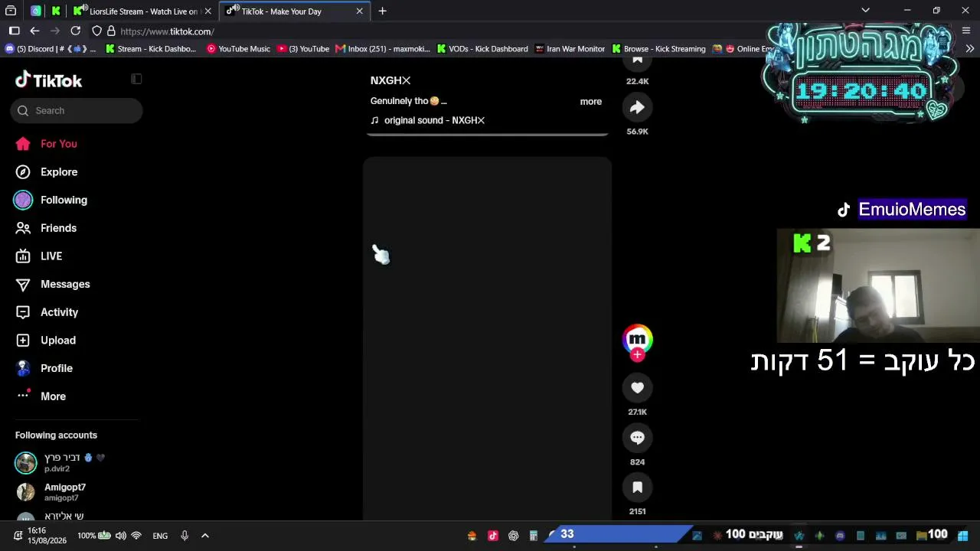Expand the More menu in sidebar
The width and height of the screenshot is (980, 551).
tap(41, 396)
